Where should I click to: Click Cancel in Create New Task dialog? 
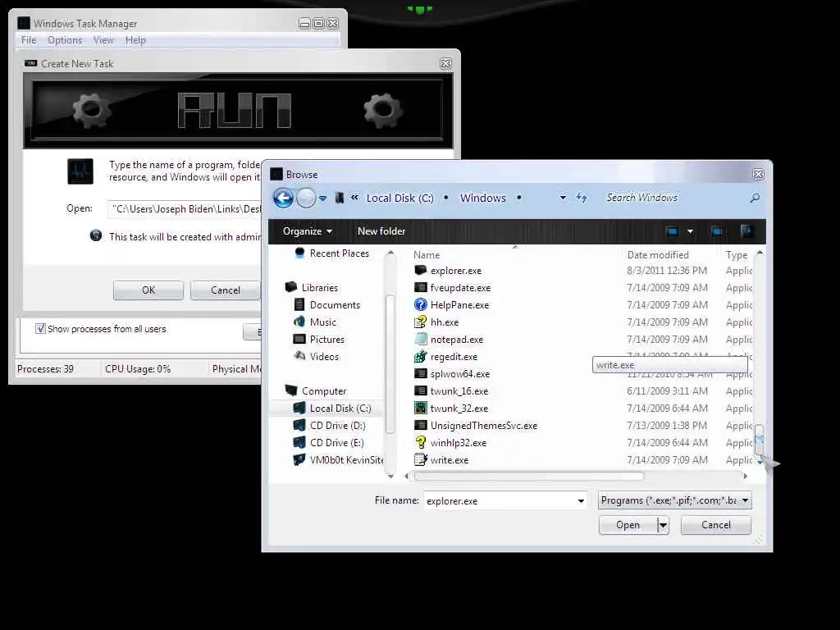click(x=226, y=290)
